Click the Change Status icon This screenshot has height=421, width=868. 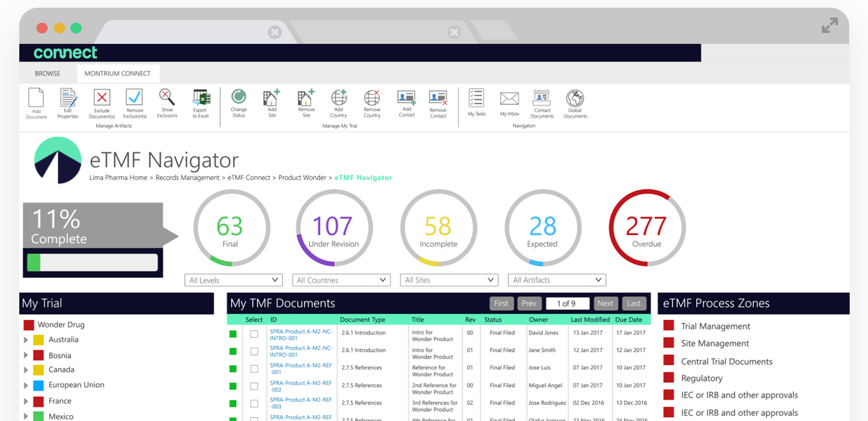(239, 97)
